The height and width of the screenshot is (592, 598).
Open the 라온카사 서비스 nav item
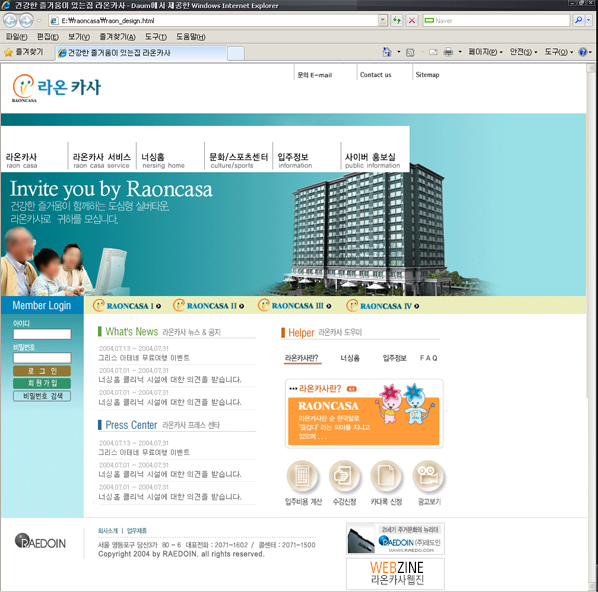coord(101,160)
